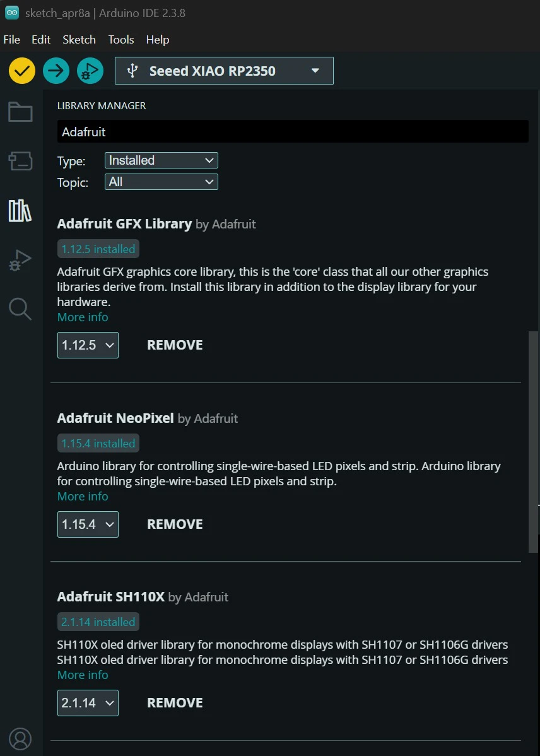Open the Sketchbook folder icon in sidebar
540x756 pixels.
tap(20, 112)
